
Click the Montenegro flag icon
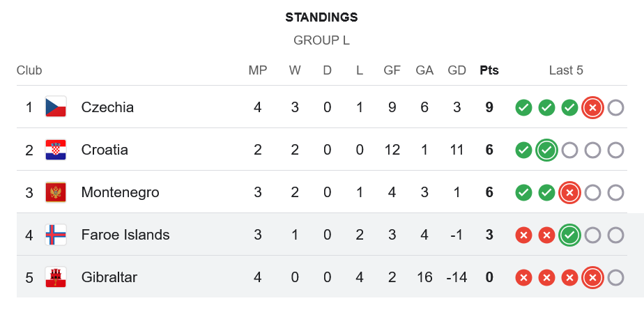click(x=55, y=192)
